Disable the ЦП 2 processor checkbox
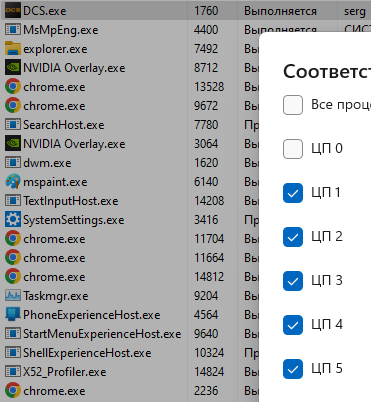 (293, 237)
